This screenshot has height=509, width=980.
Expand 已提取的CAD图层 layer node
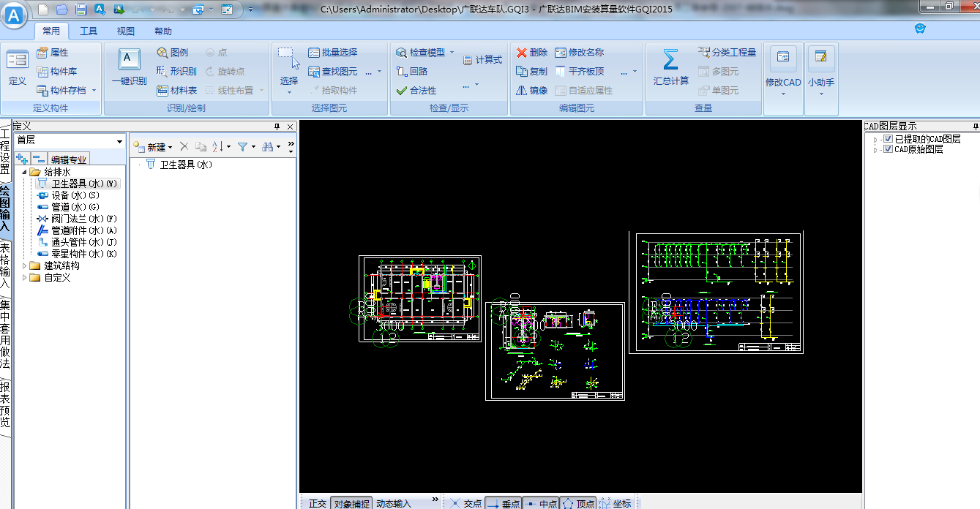tap(877, 140)
